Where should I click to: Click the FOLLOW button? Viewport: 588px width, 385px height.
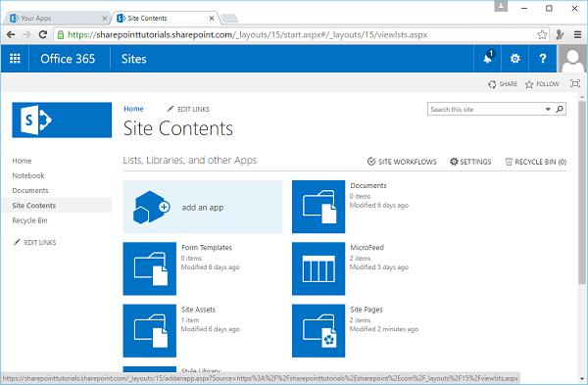[x=542, y=84]
